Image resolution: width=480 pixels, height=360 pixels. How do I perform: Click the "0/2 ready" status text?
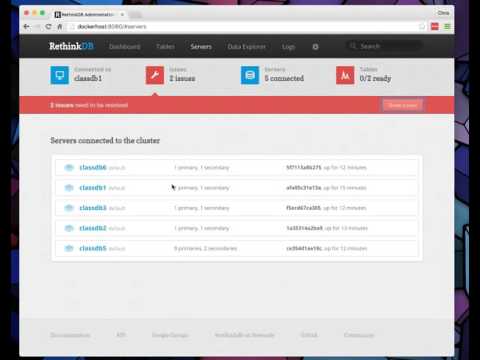pyautogui.click(x=375, y=78)
